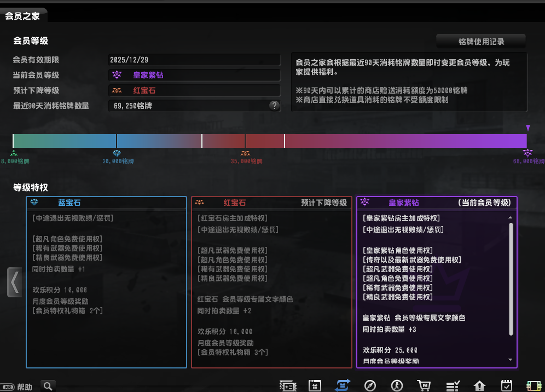Click the running character icon
The width and height of the screenshot is (545, 392).
[x=397, y=386]
